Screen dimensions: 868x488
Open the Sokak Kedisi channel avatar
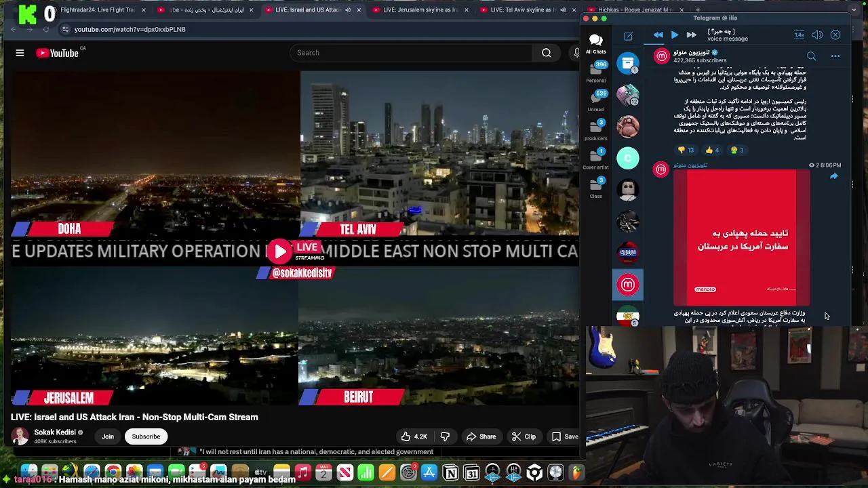[20, 436]
